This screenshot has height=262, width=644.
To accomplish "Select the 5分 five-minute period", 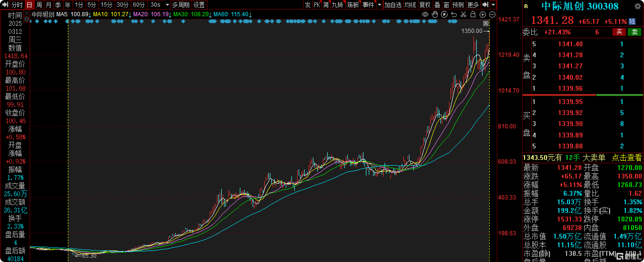I will [x=91, y=5].
